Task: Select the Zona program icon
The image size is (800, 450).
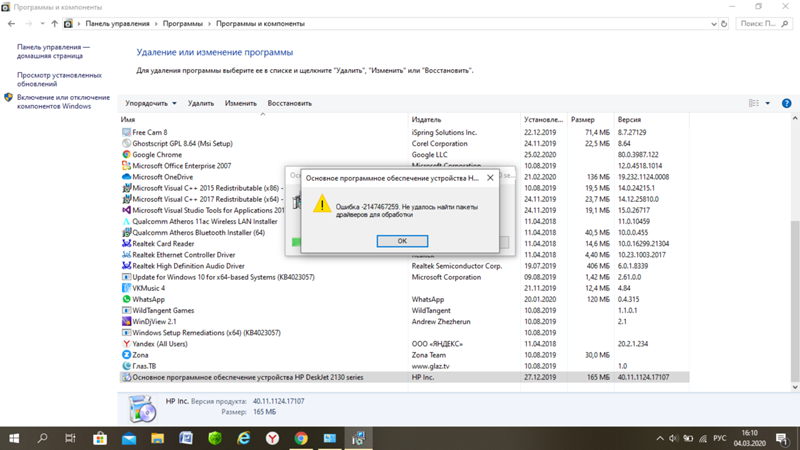Action: [126, 355]
